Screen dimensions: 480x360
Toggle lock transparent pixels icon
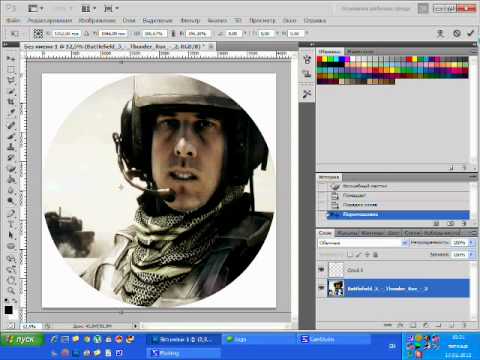point(350,255)
